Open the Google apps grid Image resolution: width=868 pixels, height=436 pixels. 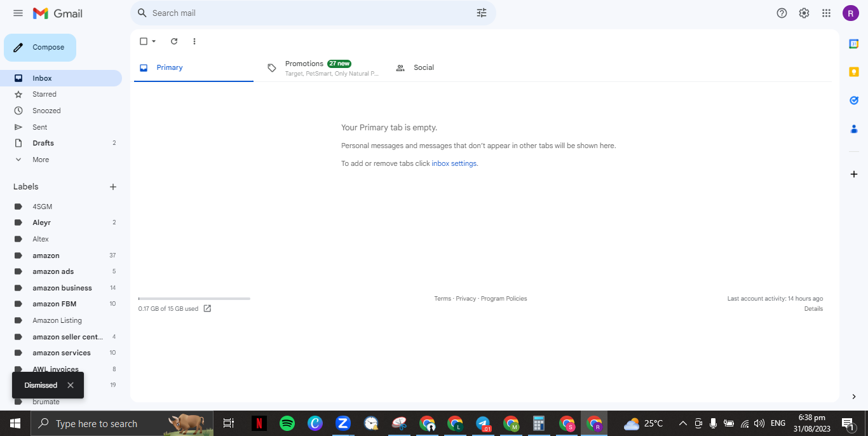pos(826,13)
